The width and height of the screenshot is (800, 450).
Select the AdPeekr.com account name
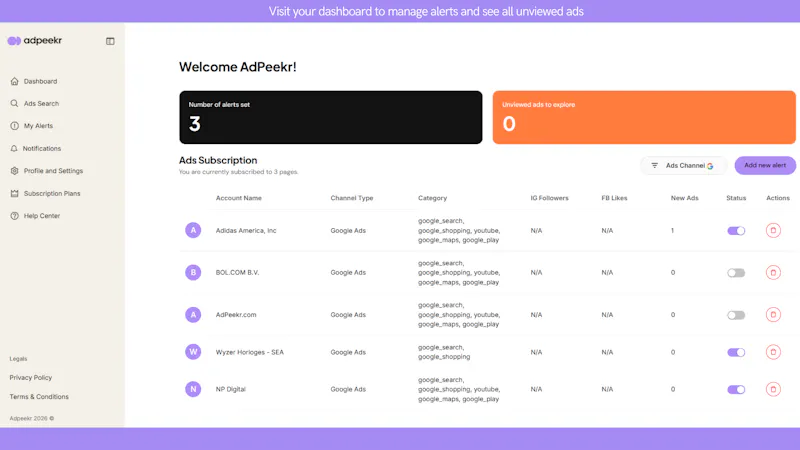pos(236,315)
